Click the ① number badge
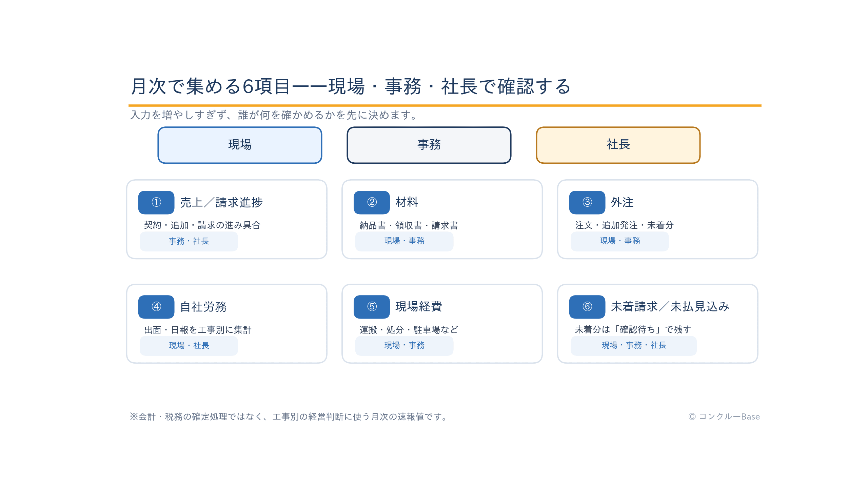Viewport: 868px width, 488px height. (156, 202)
